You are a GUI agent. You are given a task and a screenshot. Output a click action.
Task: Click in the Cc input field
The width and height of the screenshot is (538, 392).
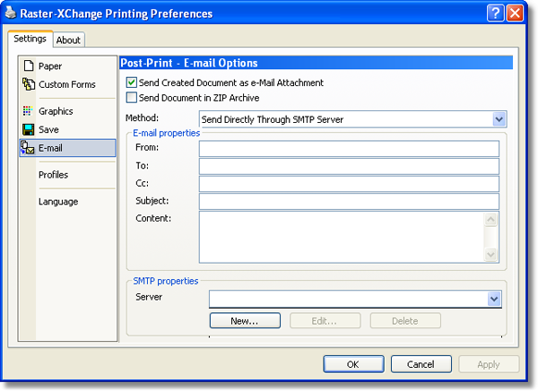(349, 184)
